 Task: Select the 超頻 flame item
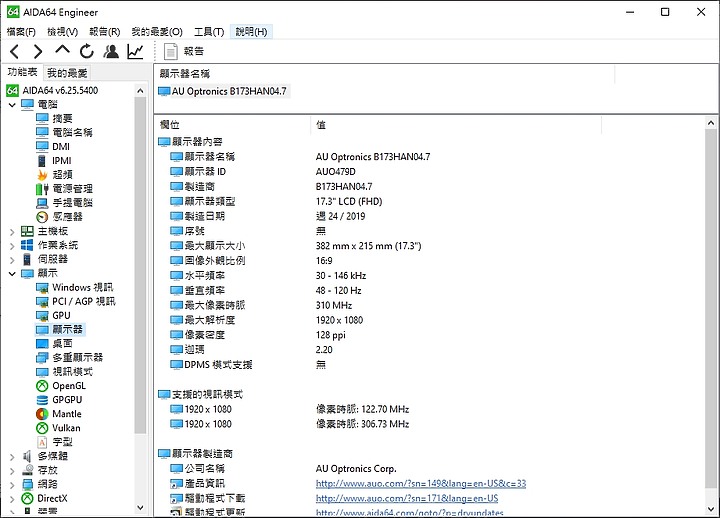tap(54, 175)
